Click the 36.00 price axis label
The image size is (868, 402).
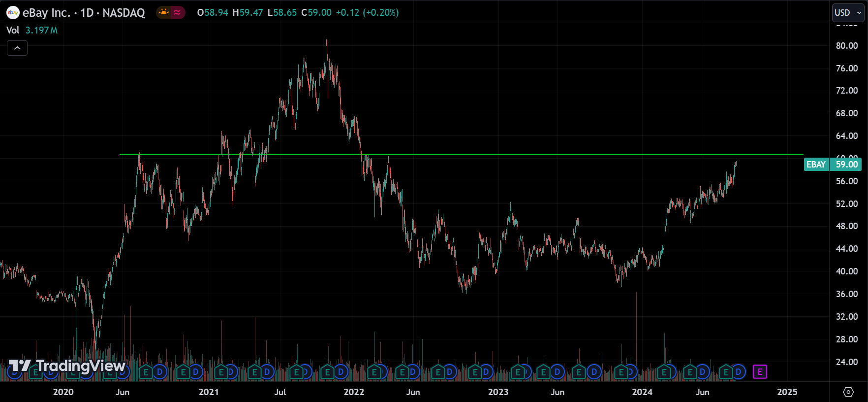[847, 294]
